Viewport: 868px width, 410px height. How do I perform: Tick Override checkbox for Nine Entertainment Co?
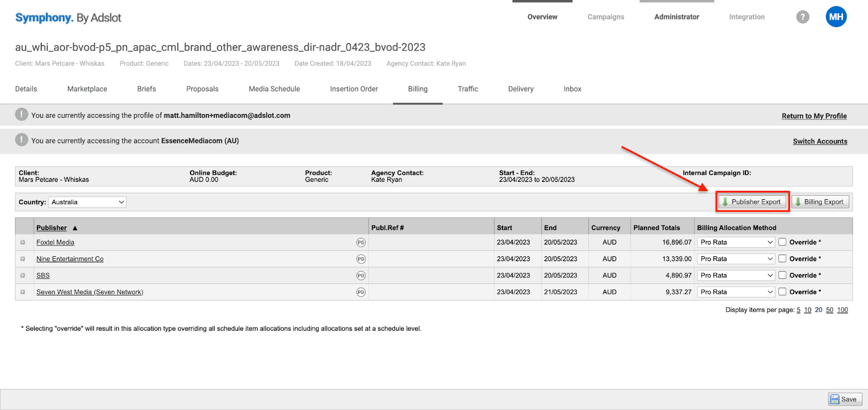[x=782, y=258]
